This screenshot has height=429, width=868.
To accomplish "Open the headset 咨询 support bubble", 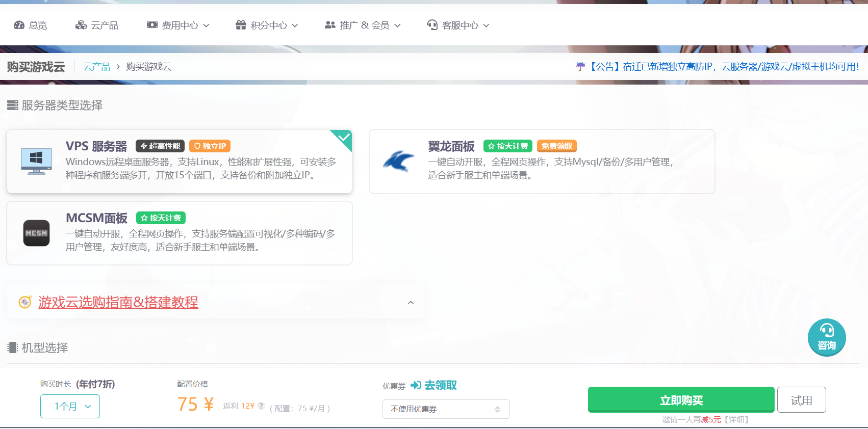I will pyautogui.click(x=826, y=337).
